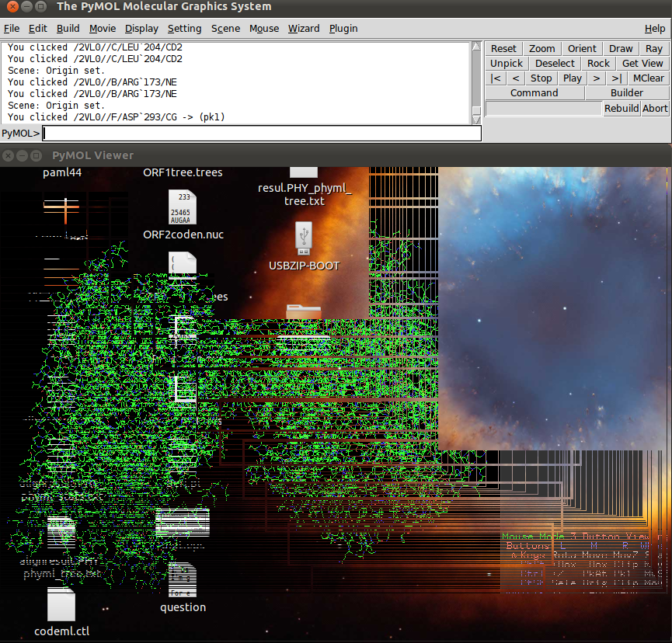Advance one movie frame forward
Image resolution: width=672 pixels, height=643 pixels.
click(596, 78)
